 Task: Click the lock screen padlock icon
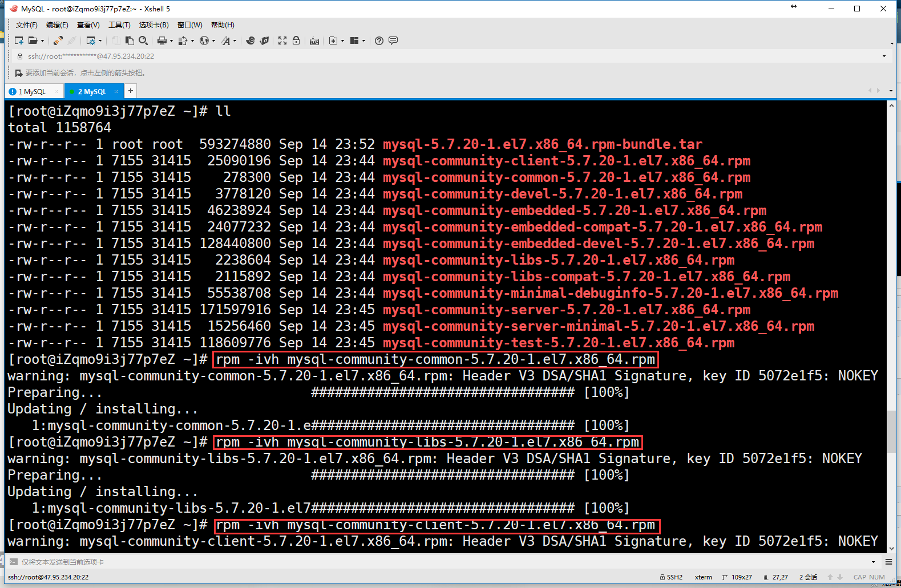point(296,40)
